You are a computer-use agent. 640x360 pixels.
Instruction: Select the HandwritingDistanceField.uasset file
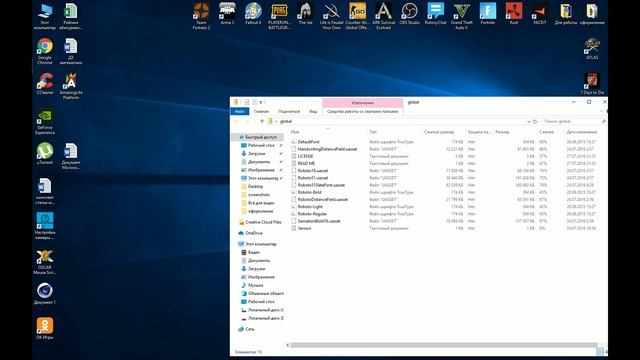327,149
